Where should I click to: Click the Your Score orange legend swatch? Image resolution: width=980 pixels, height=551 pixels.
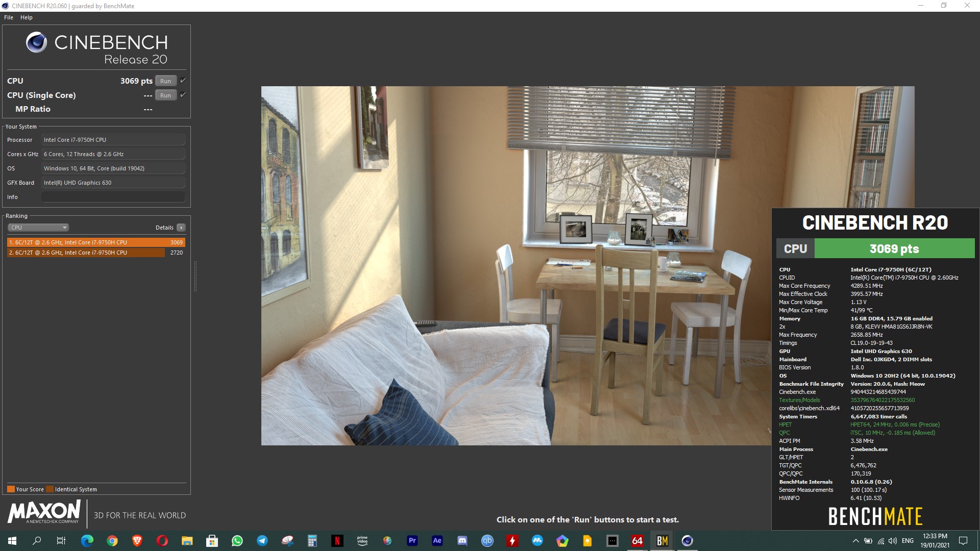pos(11,489)
